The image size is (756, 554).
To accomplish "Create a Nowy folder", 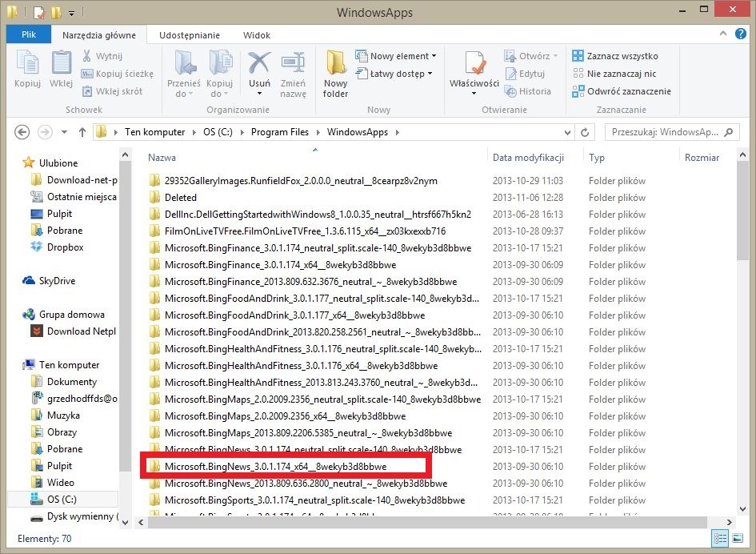I will 335,74.
